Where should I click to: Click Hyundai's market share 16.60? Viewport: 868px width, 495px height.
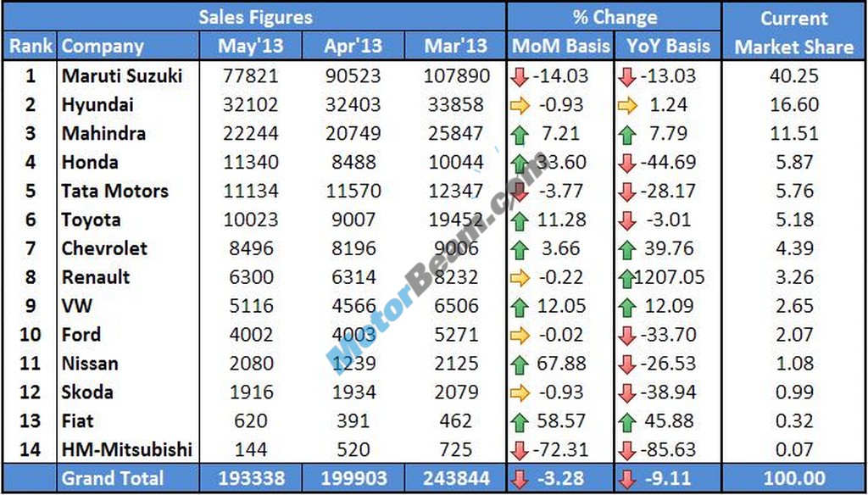tap(793, 104)
